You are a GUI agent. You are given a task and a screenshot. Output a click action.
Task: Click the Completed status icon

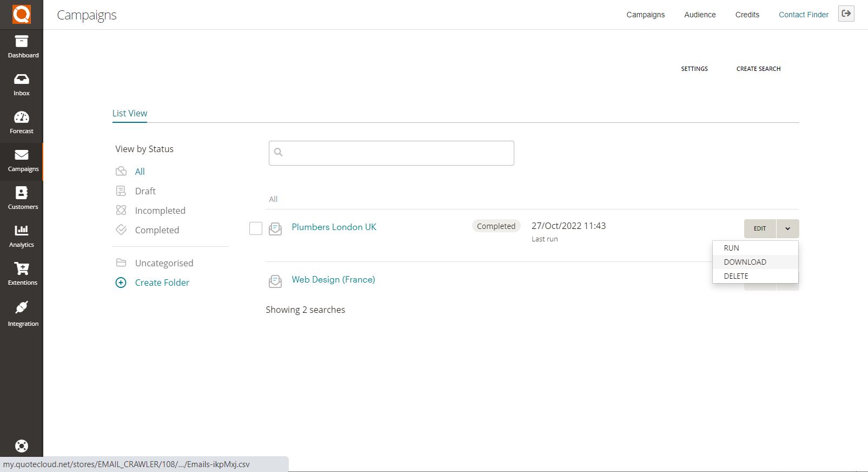121,230
